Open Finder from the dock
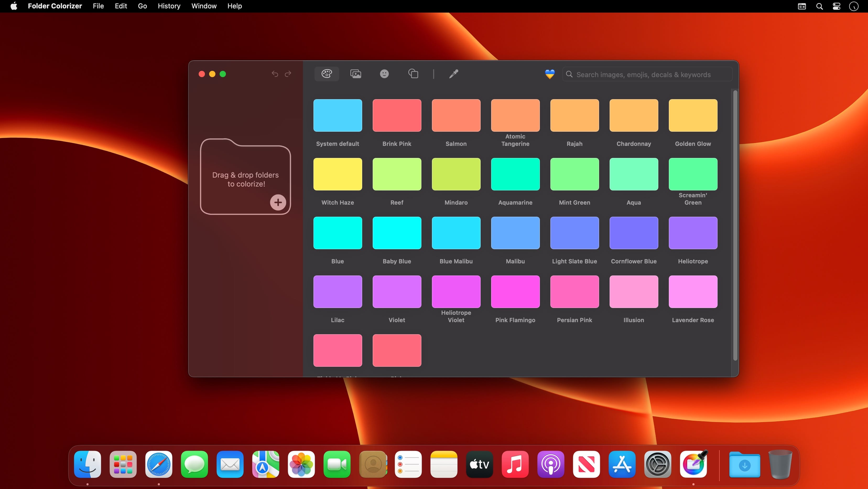This screenshot has width=868, height=489. point(87,464)
